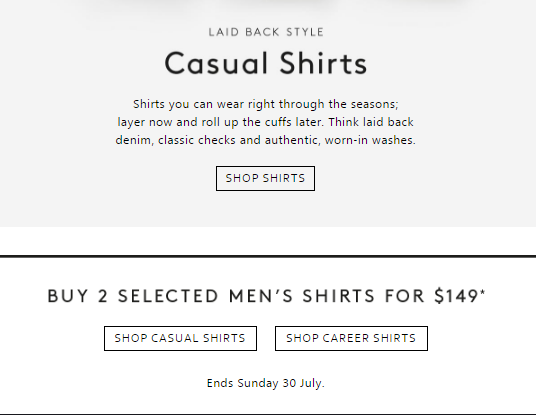Click the 'worn-in washes' phrase

tap(370, 140)
